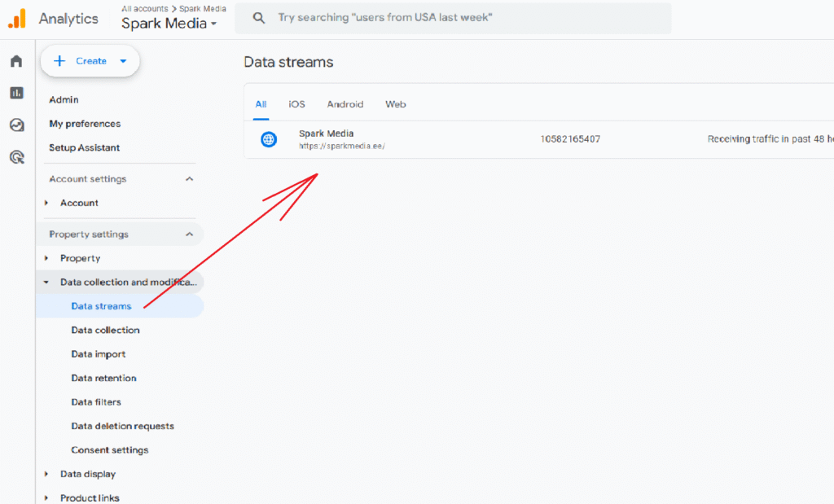Open Setup Assistant
Viewport: 834px width, 504px height.
[x=85, y=148]
